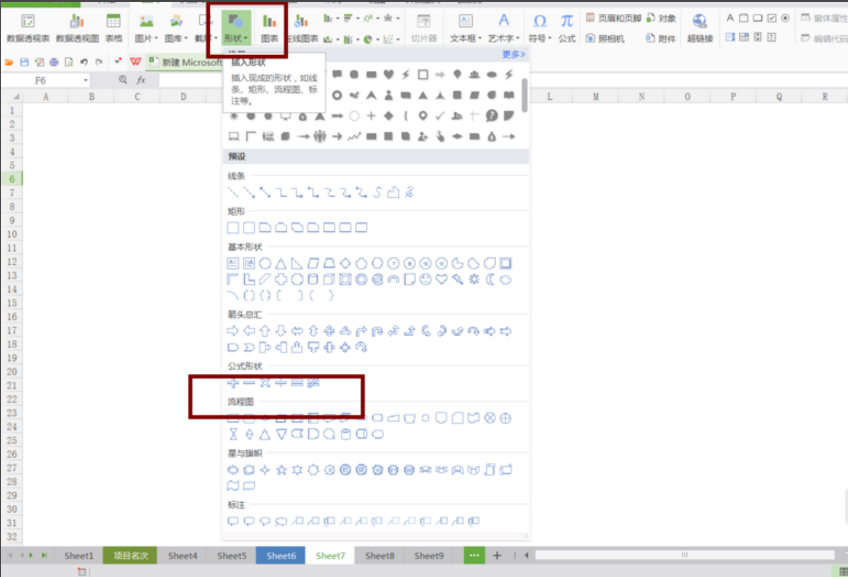Click the Name Box showing F6
The width and height of the screenshot is (848, 577).
coord(41,81)
